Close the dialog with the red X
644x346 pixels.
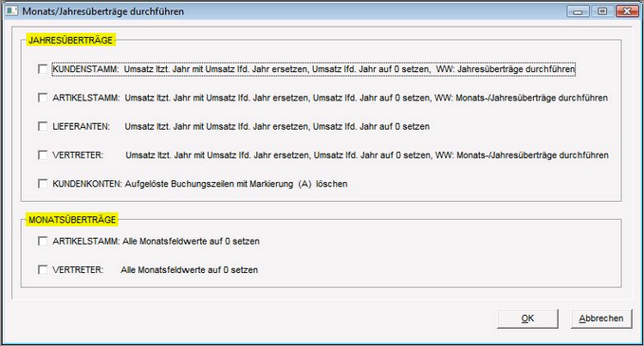point(627,11)
